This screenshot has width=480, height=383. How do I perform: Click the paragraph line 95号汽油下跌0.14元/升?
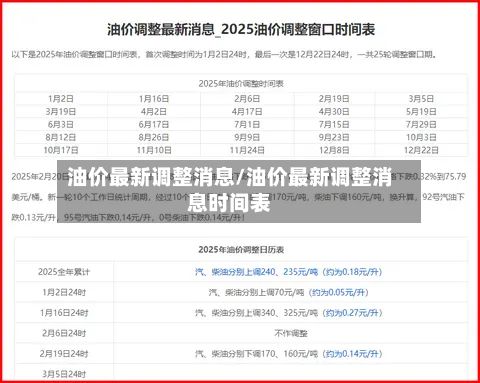(x=108, y=218)
